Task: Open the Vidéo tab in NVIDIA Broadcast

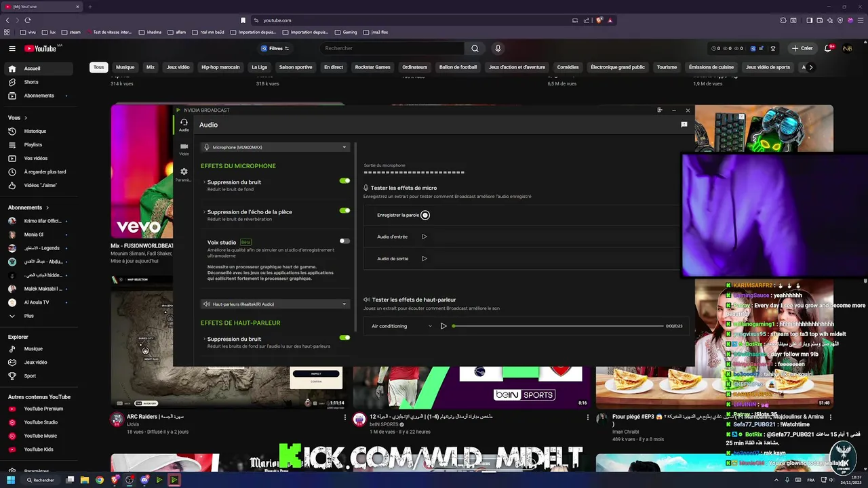Action: [184, 149]
